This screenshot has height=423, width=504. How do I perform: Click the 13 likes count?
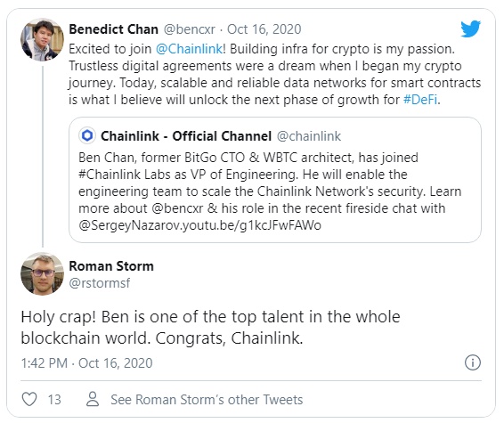coord(54,400)
